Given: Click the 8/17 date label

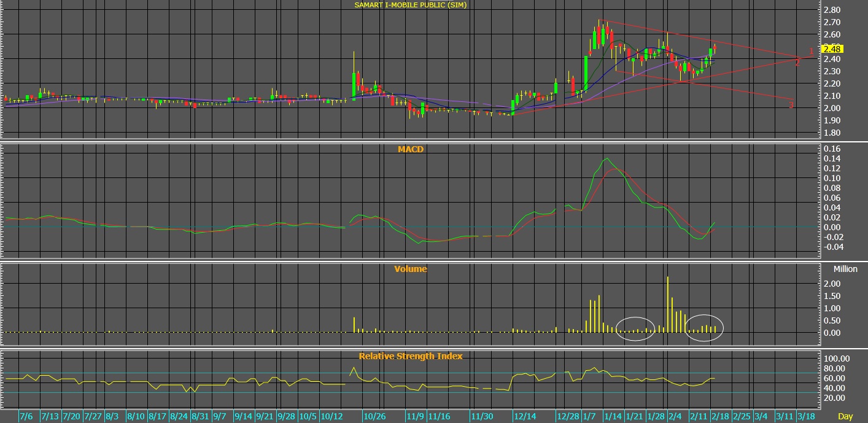Looking at the screenshot, I should point(158,417).
